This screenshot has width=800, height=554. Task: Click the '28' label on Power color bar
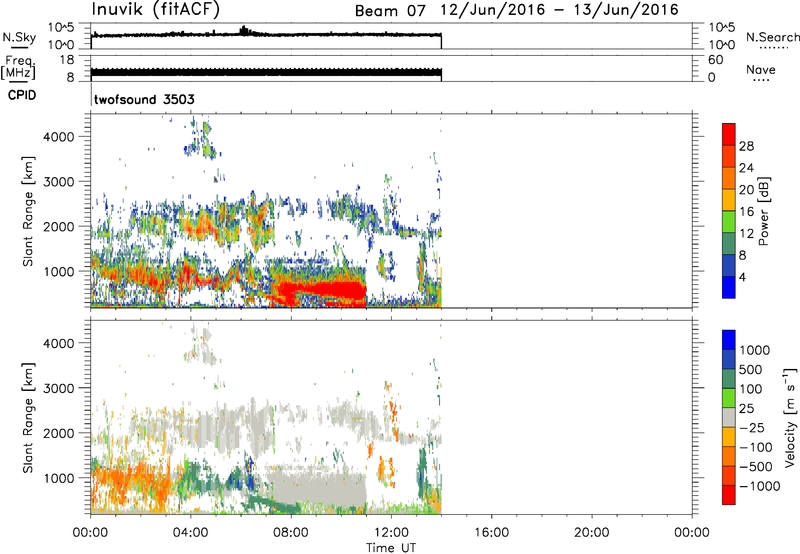[746, 146]
